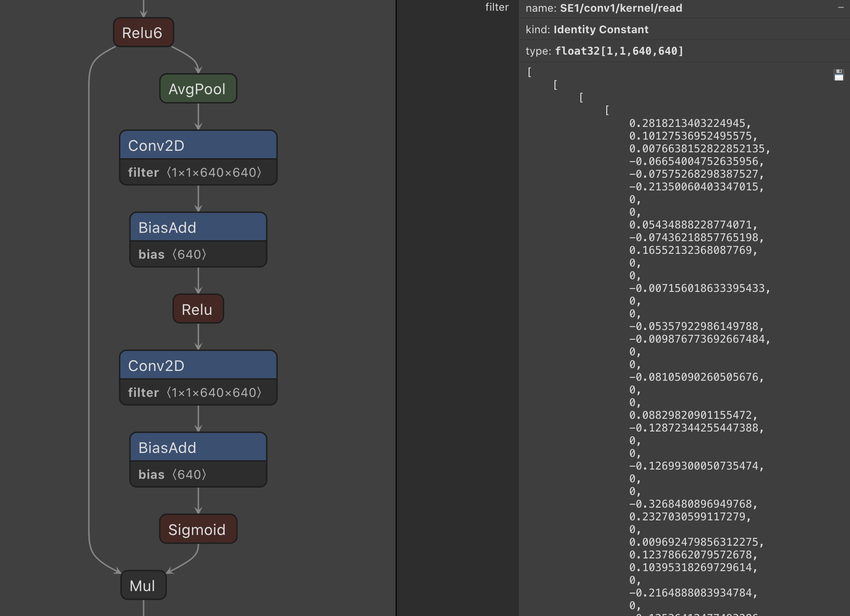
Task: Click value 0.12378662079572678
Action: click(693, 555)
